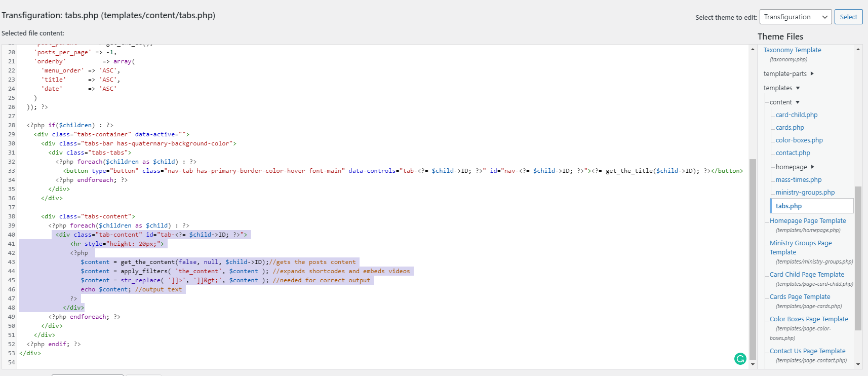Open the Contact Us Page Template
The image size is (868, 376).
807,351
